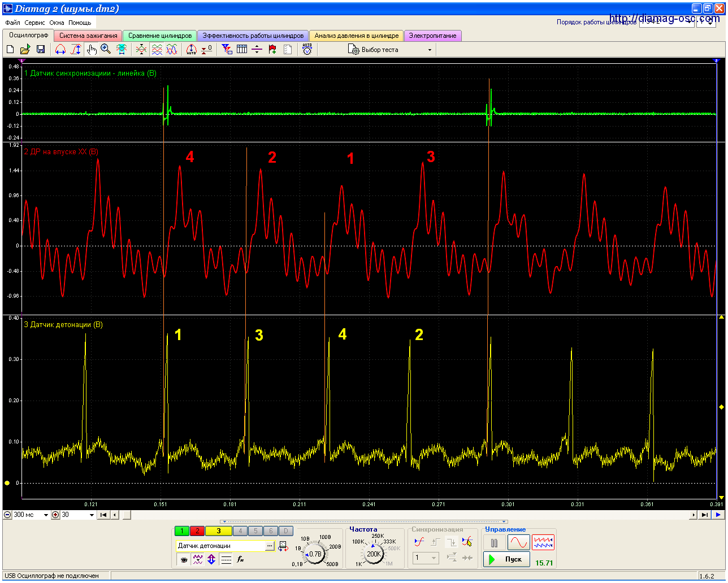The height and width of the screenshot is (583, 728).
Task: Jump to end of the recording
Action: click(x=704, y=515)
